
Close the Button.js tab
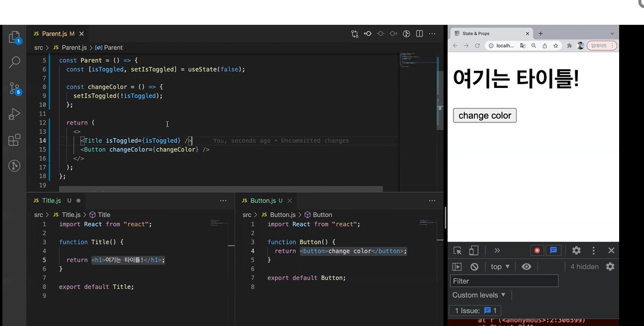tap(289, 201)
